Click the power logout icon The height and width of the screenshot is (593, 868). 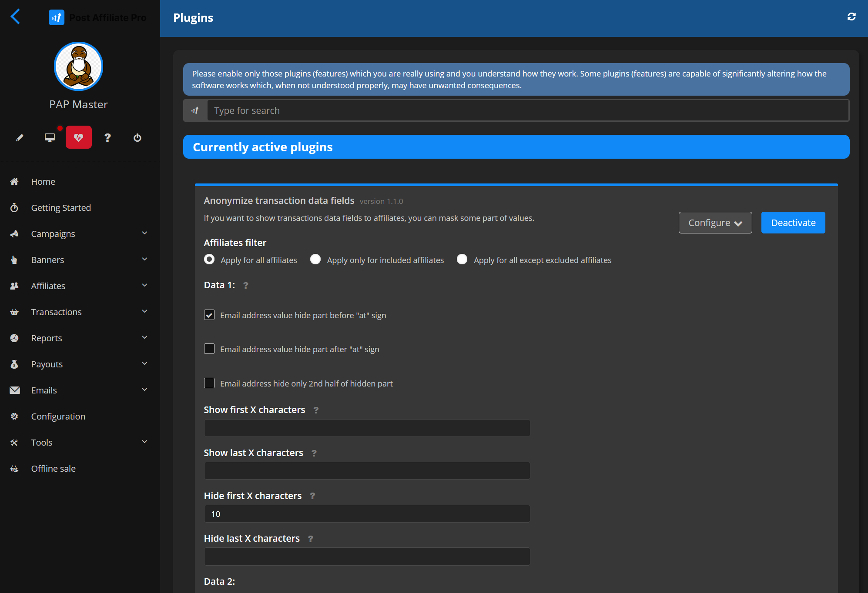tap(137, 138)
